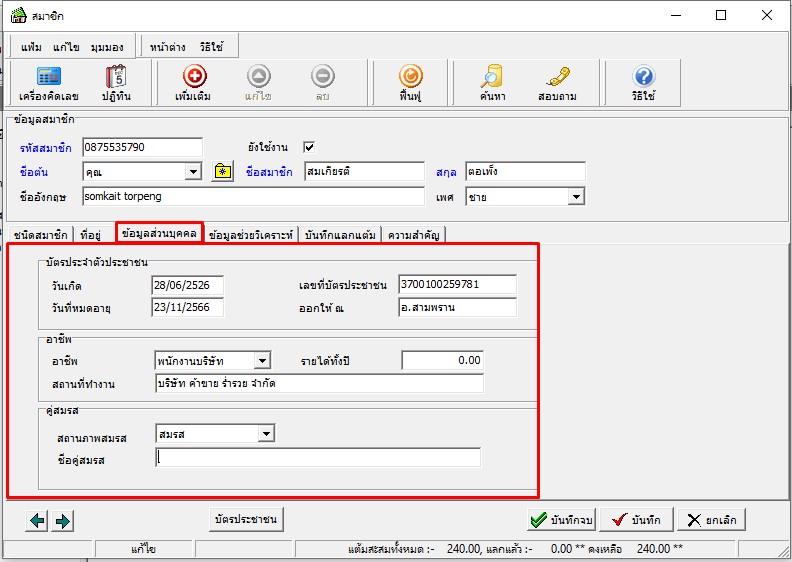The width and height of the screenshot is (792, 562).
Task: Click the restore (ฟื้นฟู) toolbar icon
Action: pyautogui.click(x=410, y=84)
